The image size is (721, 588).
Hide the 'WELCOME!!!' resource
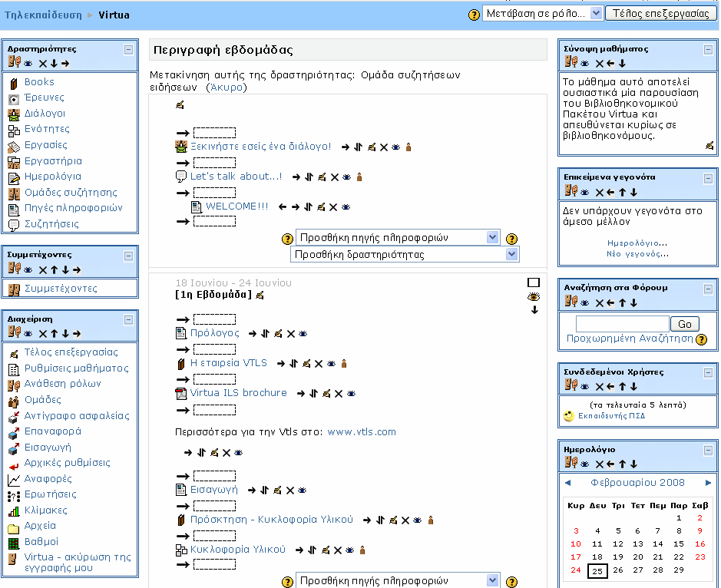[346, 207]
